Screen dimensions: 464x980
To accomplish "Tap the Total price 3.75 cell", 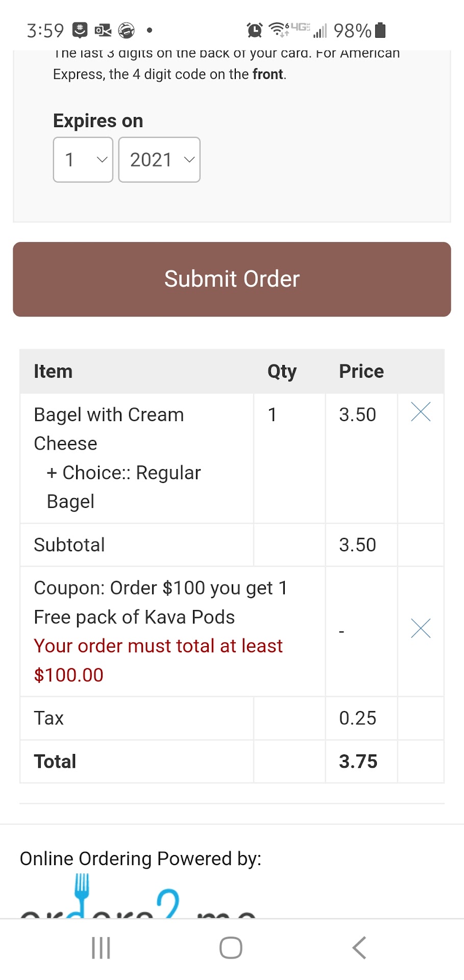I will [358, 762].
